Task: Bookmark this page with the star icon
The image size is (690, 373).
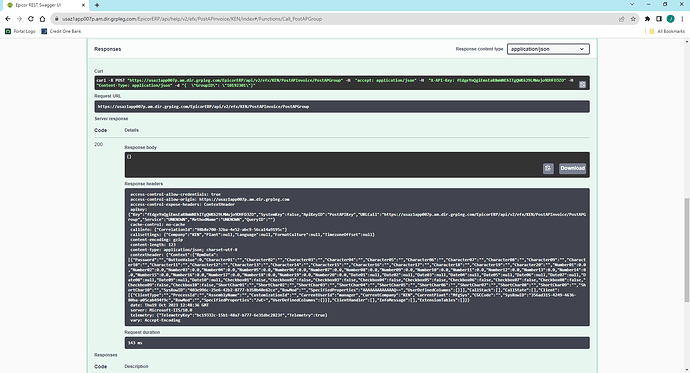Action: tap(633, 19)
